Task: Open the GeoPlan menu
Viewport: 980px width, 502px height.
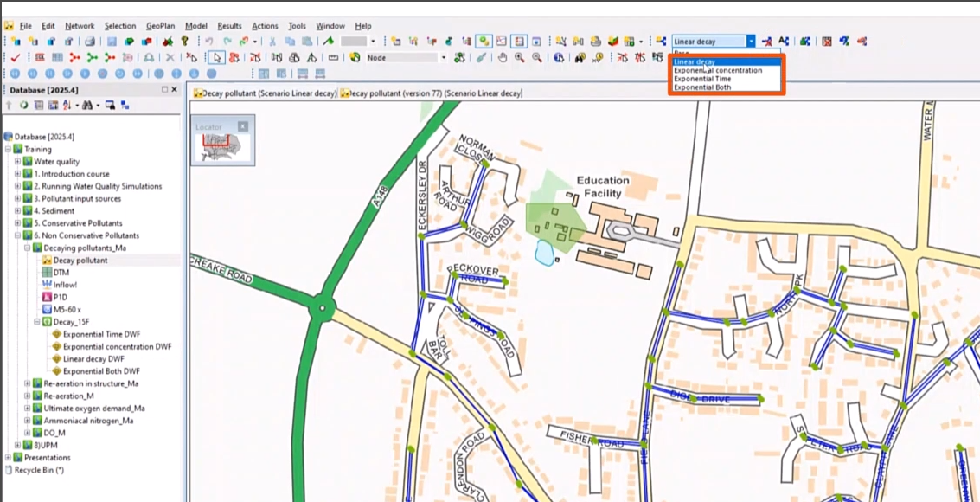Action: pos(160,25)
